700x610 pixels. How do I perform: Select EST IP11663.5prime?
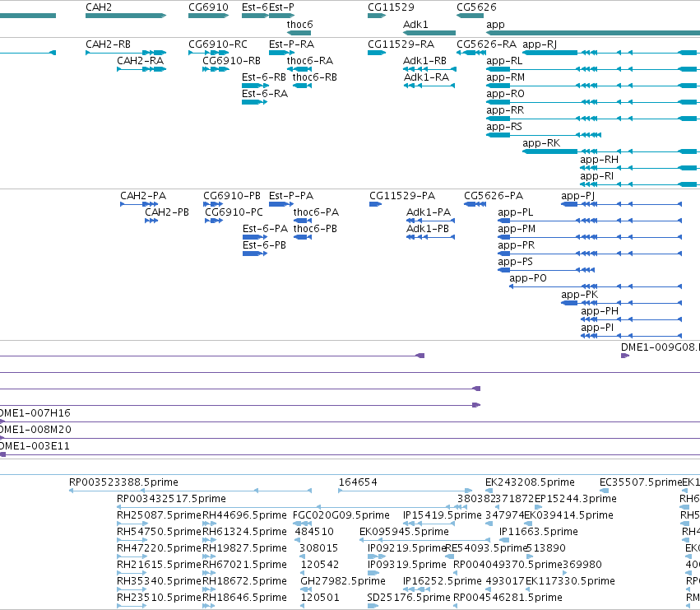pyautogui.click(x=504, y=540)
